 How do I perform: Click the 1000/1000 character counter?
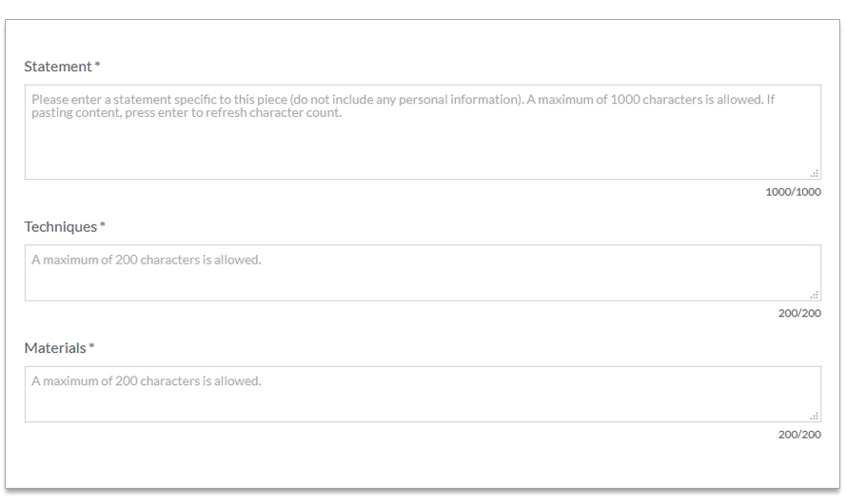(x=793, y=192)
